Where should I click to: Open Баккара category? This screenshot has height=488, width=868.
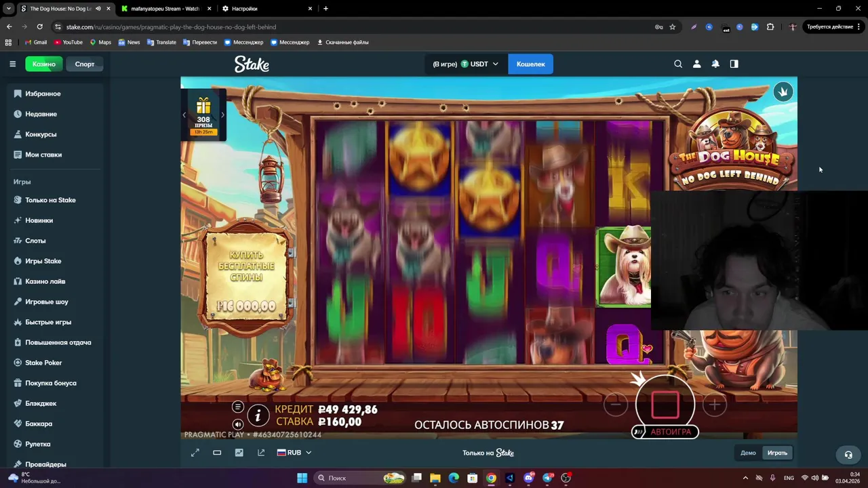click(x=55, y=424)
